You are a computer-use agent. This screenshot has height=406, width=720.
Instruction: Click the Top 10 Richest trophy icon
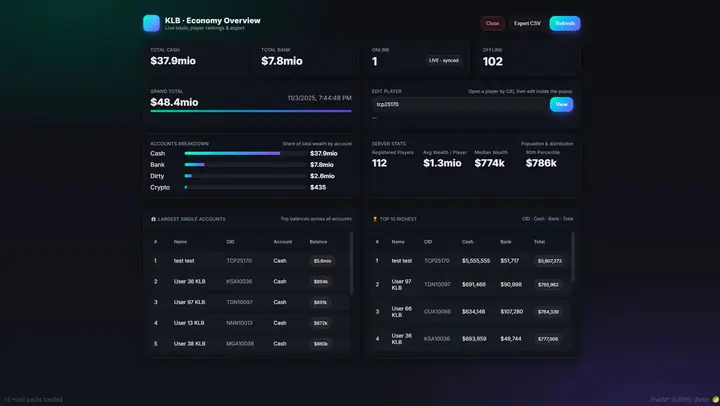point(375,219)
